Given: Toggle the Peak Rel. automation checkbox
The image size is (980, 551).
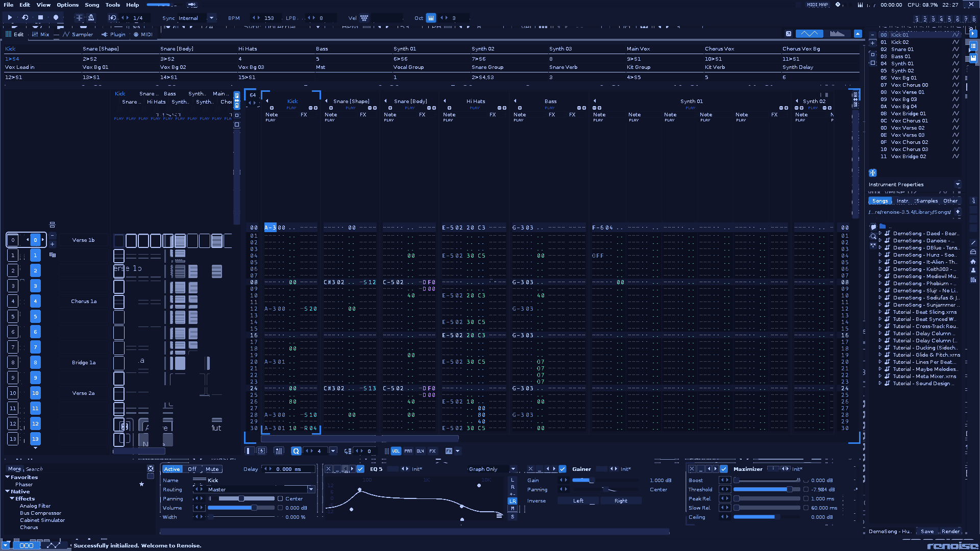Looking at the screenshot, I should point(806,498).
